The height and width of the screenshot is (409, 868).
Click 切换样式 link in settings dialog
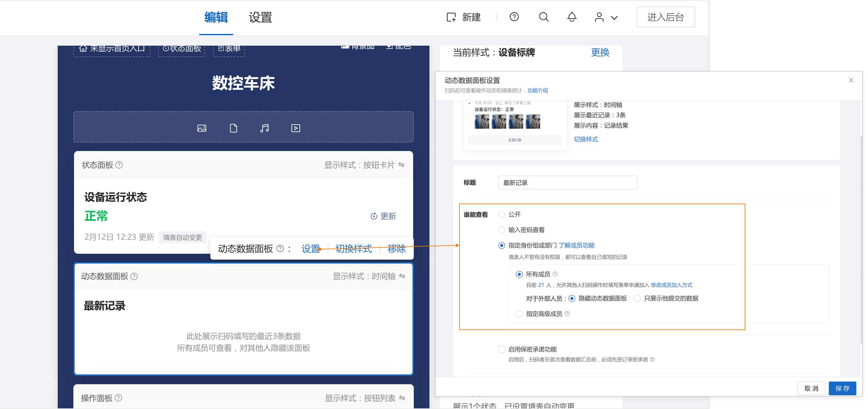point(586,139)
